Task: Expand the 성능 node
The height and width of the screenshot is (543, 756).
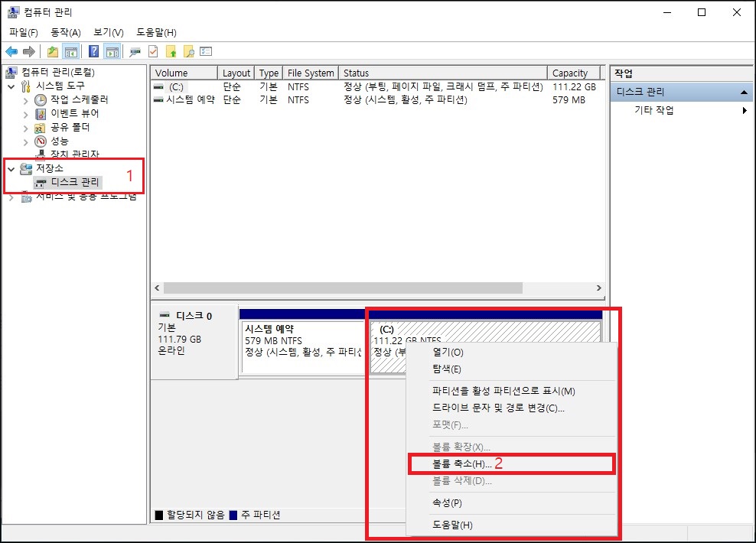Action: click(x=25, y=142)
